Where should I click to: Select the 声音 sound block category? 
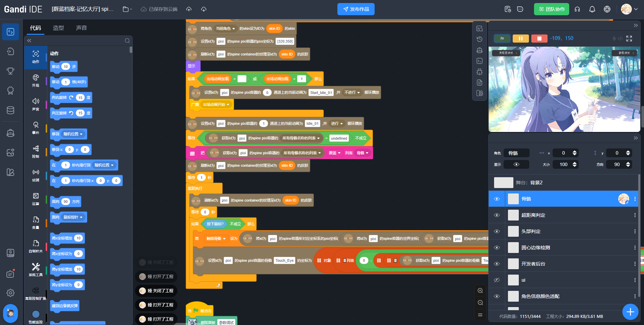click(36, 105)
